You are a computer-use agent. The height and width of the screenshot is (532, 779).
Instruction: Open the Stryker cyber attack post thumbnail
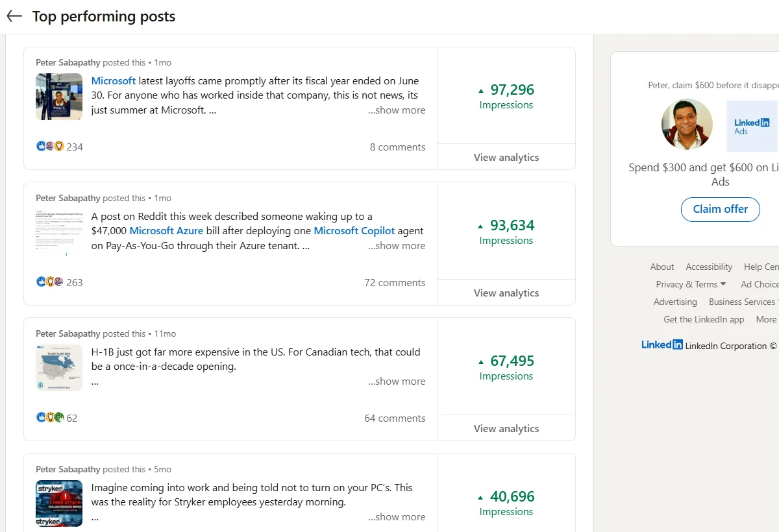pyautogui.click(x=59, y=503)
